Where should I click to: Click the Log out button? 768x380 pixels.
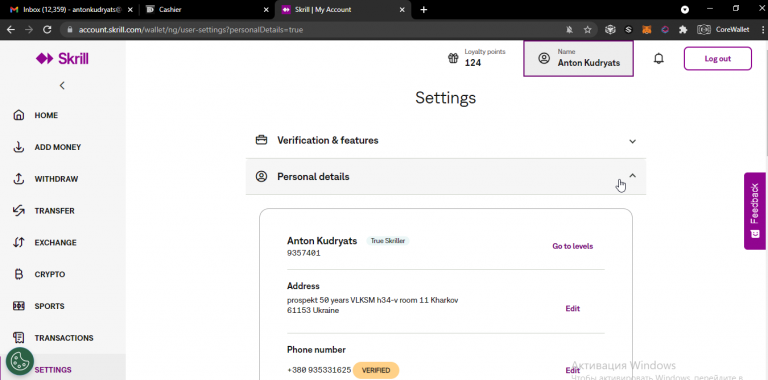(718, 59)
